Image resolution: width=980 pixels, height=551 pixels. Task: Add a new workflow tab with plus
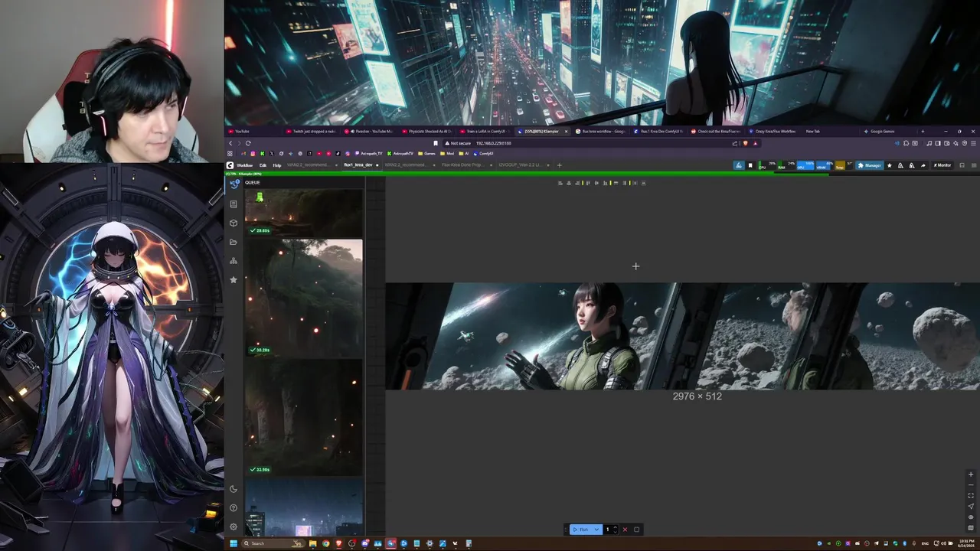point(560,165)
